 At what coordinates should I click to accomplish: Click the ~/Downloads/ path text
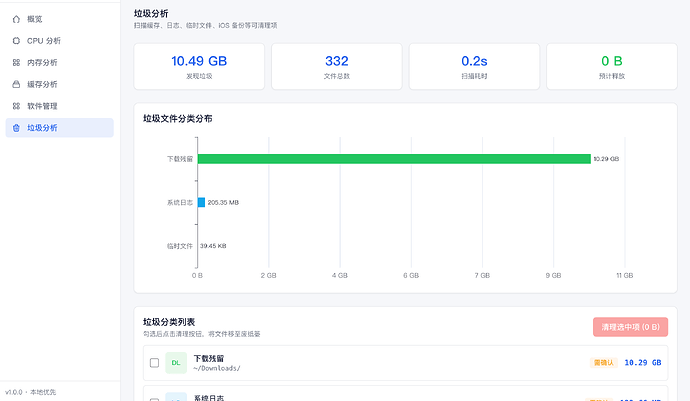point(217,368)
